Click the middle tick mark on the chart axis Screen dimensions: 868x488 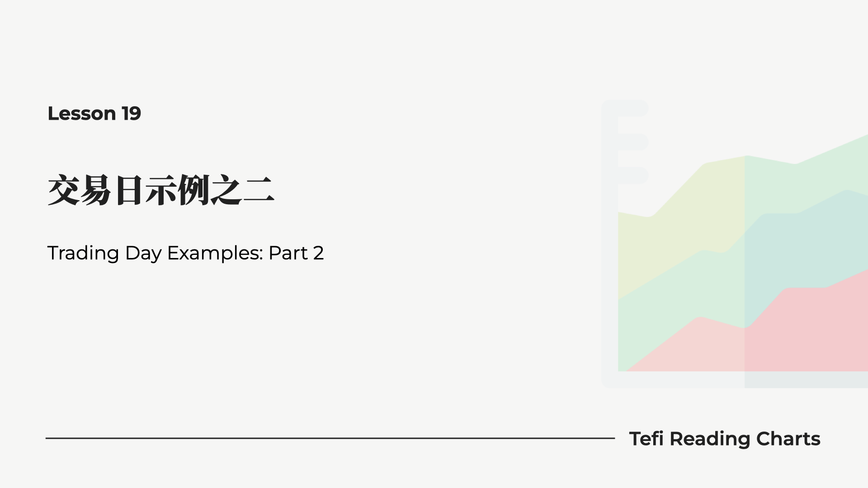tap(632, 142)
